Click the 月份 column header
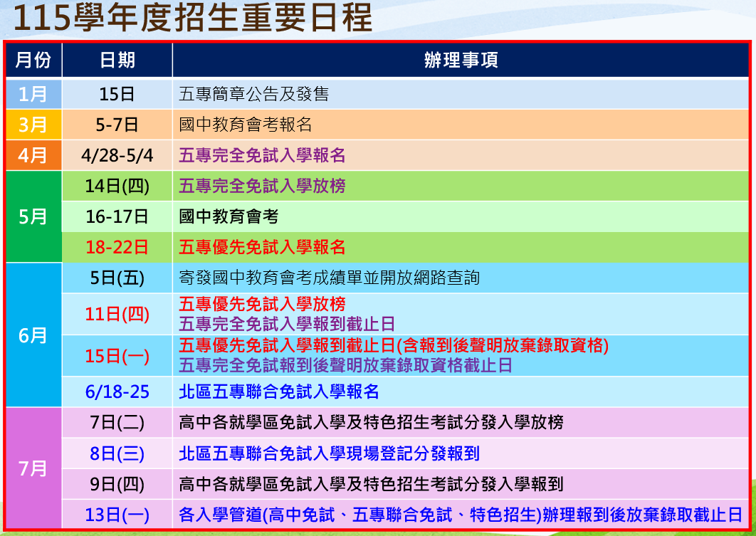Image resolution: width=756 pixels, height=536 pixels. pyautogui.click(x=33, y=61)
